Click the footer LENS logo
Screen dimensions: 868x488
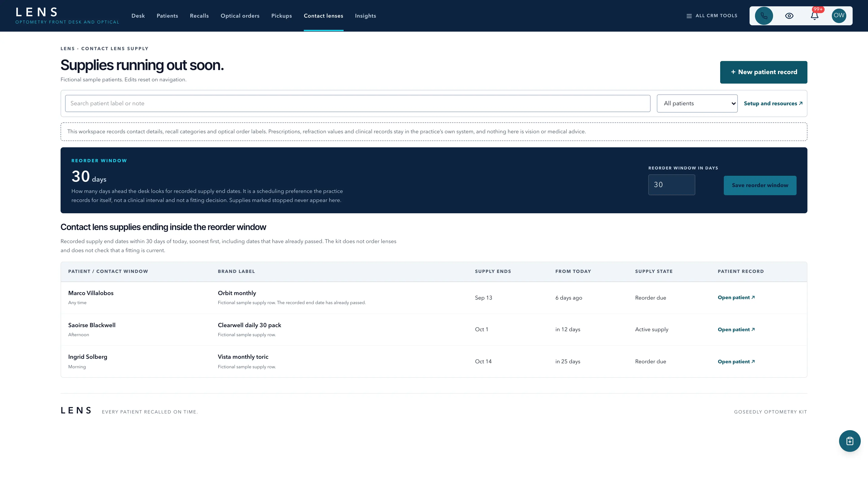coord(76,410)
